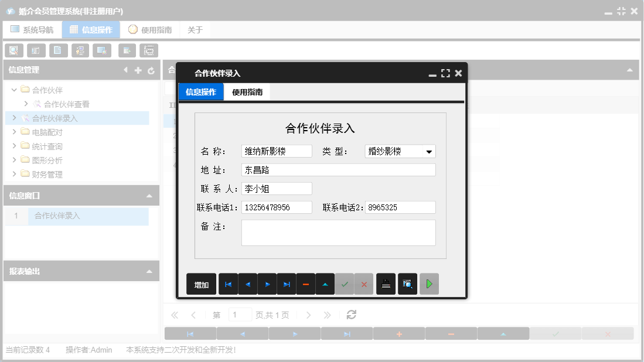644x362 pixels.
Task: Expand the 合作伙伴查看 tree node
Action: 26,104
